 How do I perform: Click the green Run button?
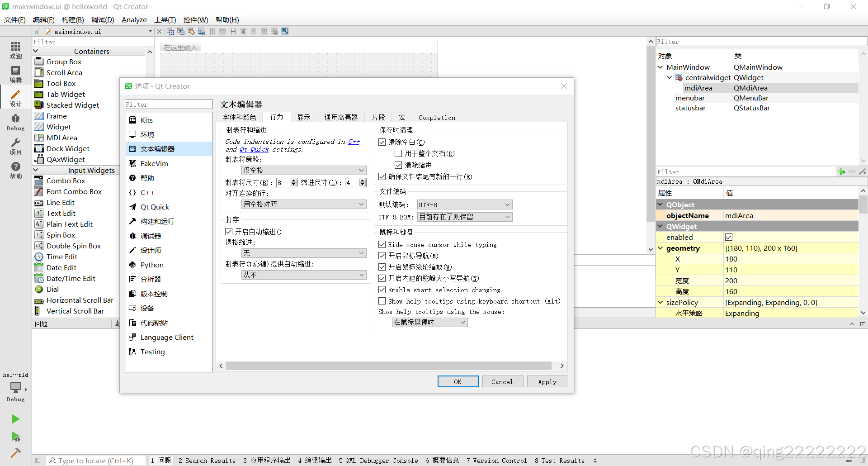click(x=15, y=419)
